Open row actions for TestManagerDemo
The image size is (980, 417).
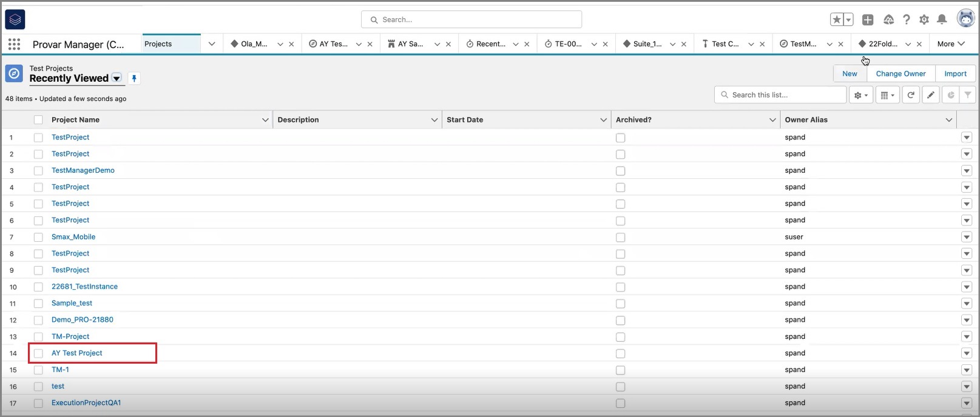click(x=967, y=171)
